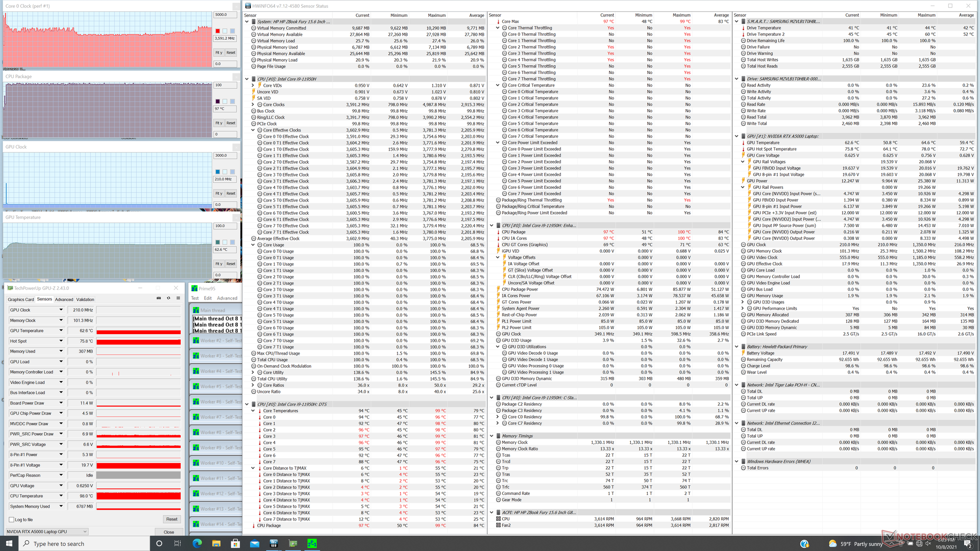
Task: Open Microsoft Edge from taskbar
Action: [x=197, y=543]
